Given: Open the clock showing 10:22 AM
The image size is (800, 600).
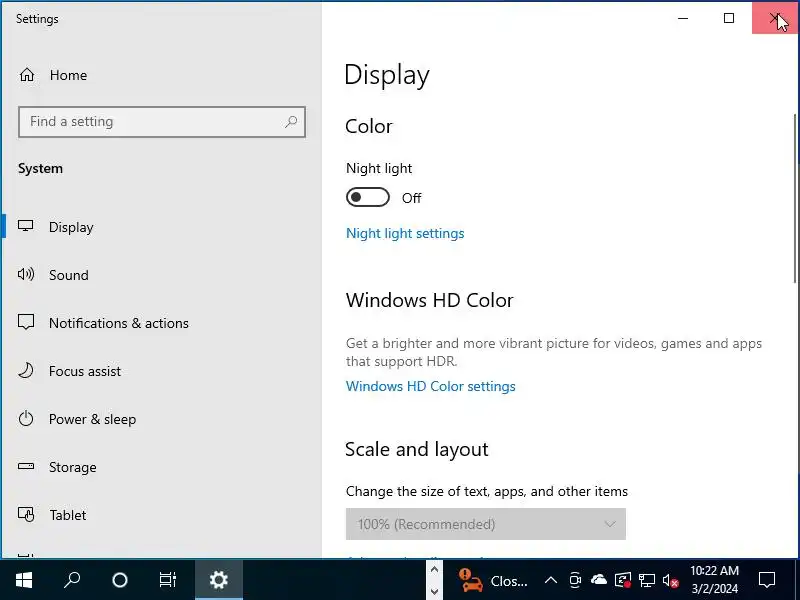Looking at the screenshot, I should pyautogui.click(x=714, y=580).
